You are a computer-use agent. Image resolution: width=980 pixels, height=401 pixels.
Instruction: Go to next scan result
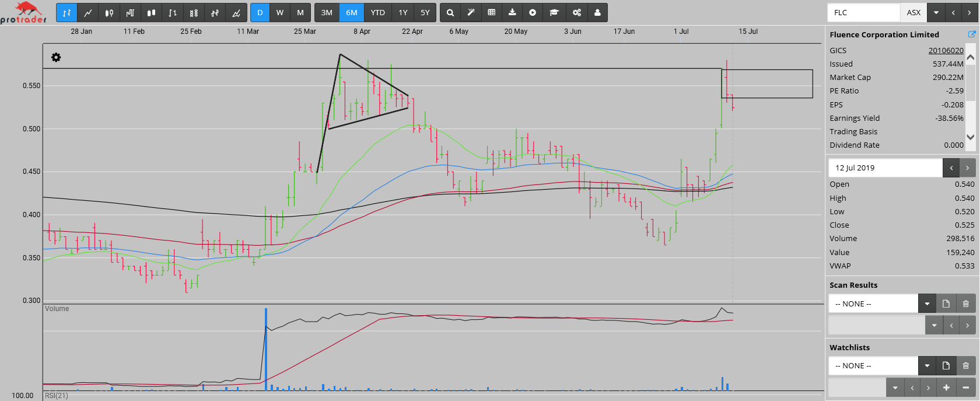pos(967,325)
